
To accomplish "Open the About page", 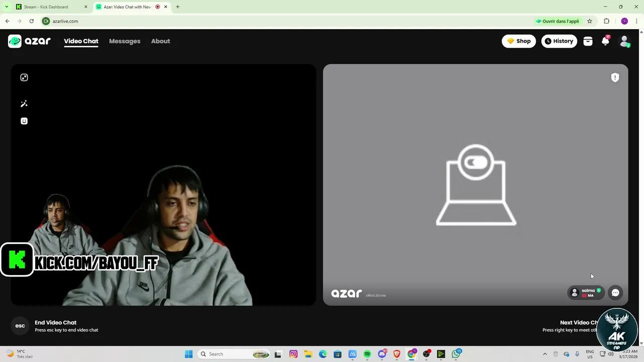I will point(160,41).
